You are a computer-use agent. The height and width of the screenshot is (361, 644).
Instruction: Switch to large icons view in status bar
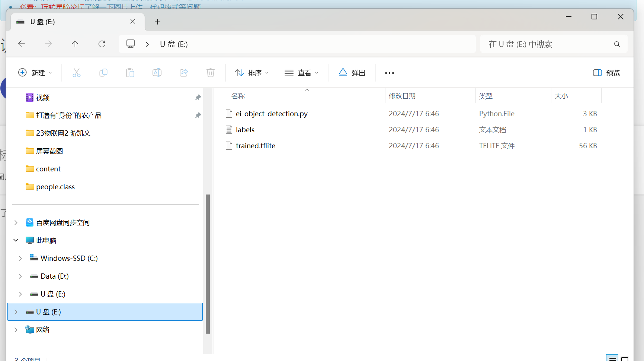coord(625,358)
